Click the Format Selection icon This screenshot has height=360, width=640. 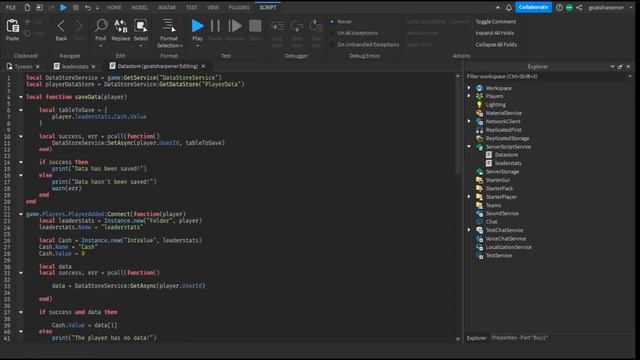169,26
